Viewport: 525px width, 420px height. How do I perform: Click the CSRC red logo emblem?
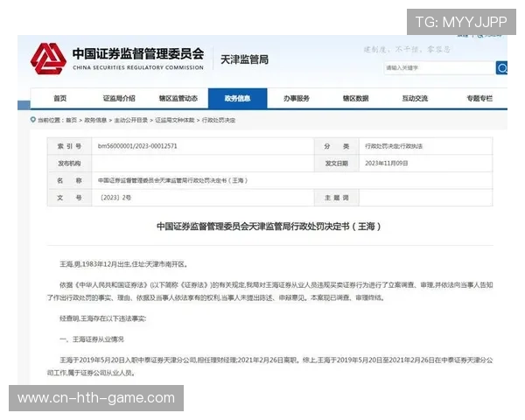[48, 59]
